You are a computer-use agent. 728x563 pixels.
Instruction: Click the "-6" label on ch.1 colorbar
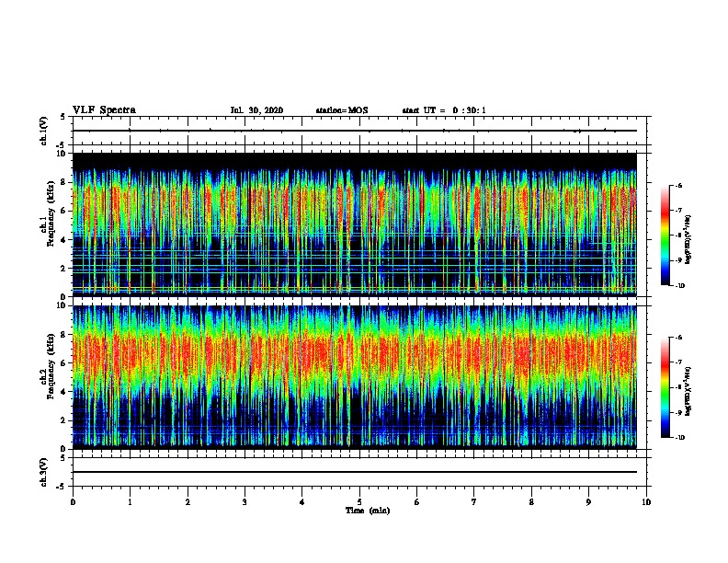(678, 185)
